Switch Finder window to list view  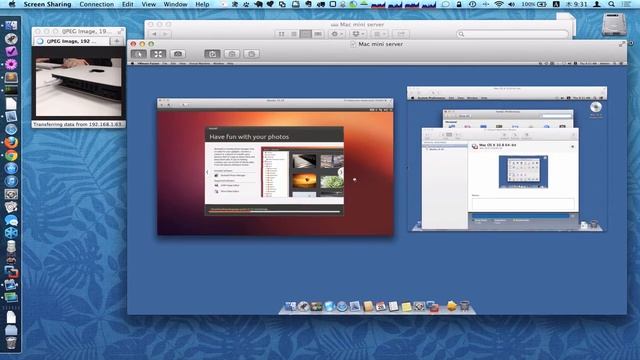[293, 34]
